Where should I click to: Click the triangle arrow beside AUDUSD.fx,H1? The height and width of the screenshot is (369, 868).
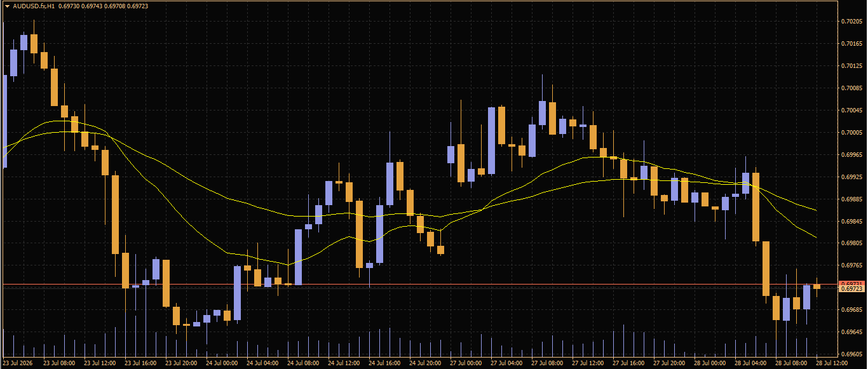[8, 6]
